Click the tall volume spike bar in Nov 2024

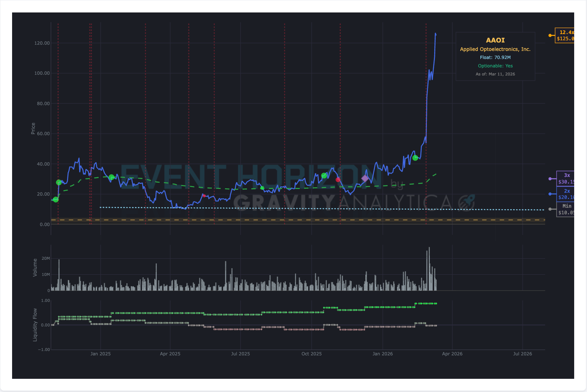(59, 275)
